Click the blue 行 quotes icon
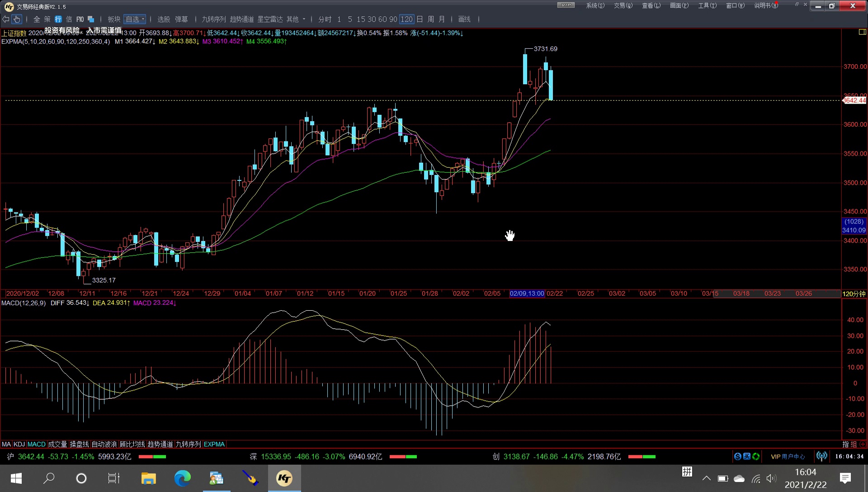868x492 pixels. (58, 19)
